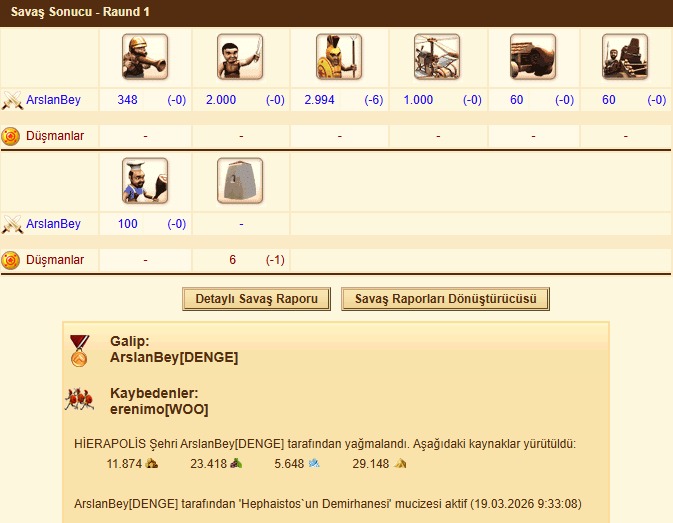Click the town wall icon
This screenshot has width=673, height=523.
coord(240,181)
